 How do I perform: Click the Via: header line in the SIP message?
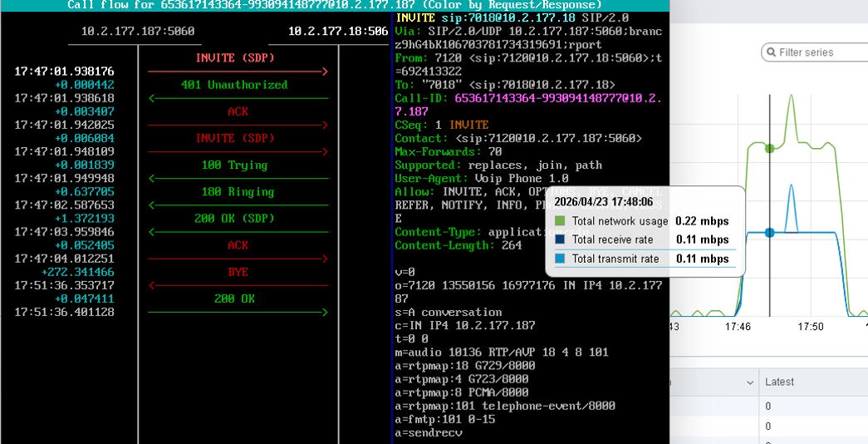tap(528, 32)
